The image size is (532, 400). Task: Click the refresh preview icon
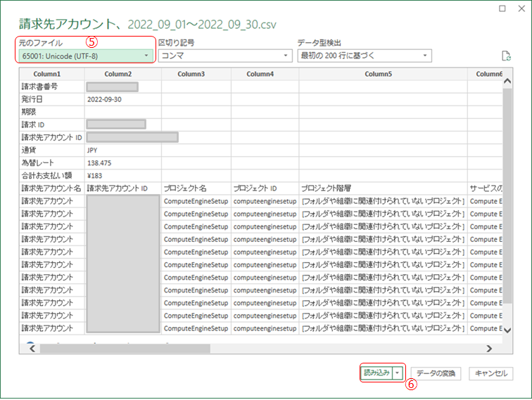[505, 56]
